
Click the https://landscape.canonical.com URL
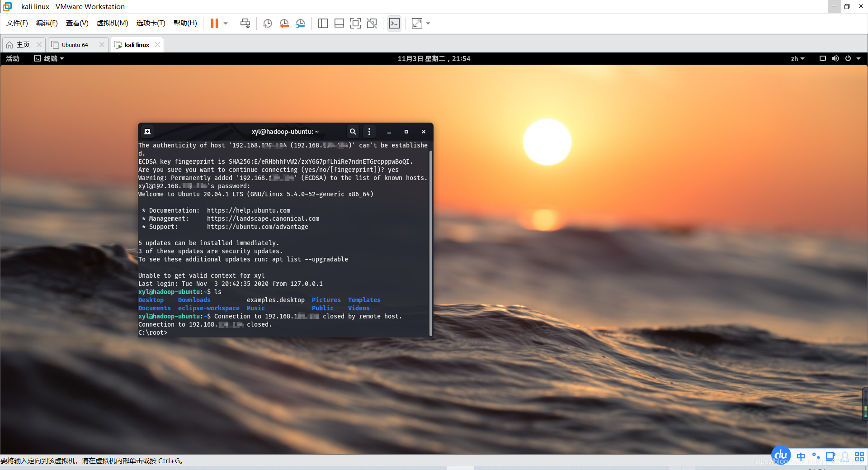(x=263, y=219)
